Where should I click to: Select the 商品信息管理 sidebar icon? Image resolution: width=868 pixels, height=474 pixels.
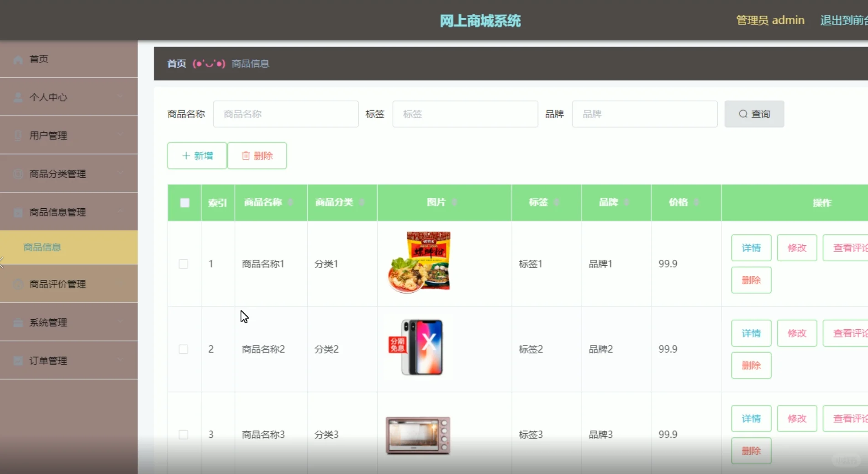click(18, 212)
